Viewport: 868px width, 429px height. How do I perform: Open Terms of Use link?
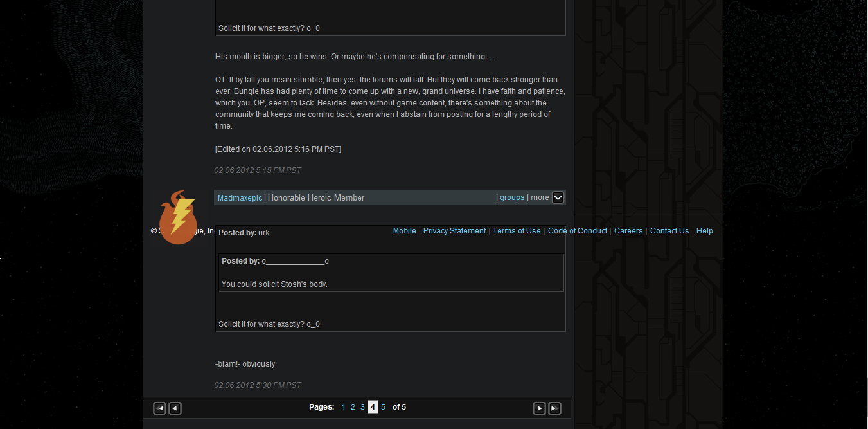(x=517, y=231)
